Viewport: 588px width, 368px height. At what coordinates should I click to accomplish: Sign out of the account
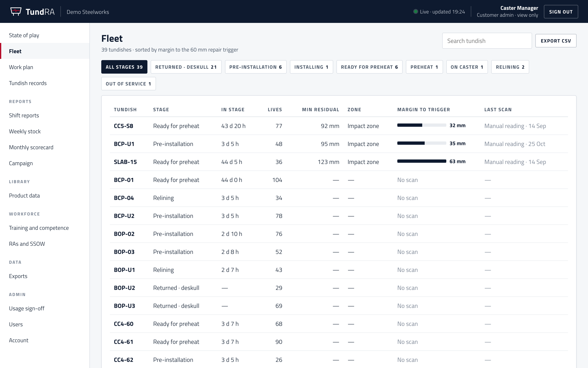tap(561, 12)
